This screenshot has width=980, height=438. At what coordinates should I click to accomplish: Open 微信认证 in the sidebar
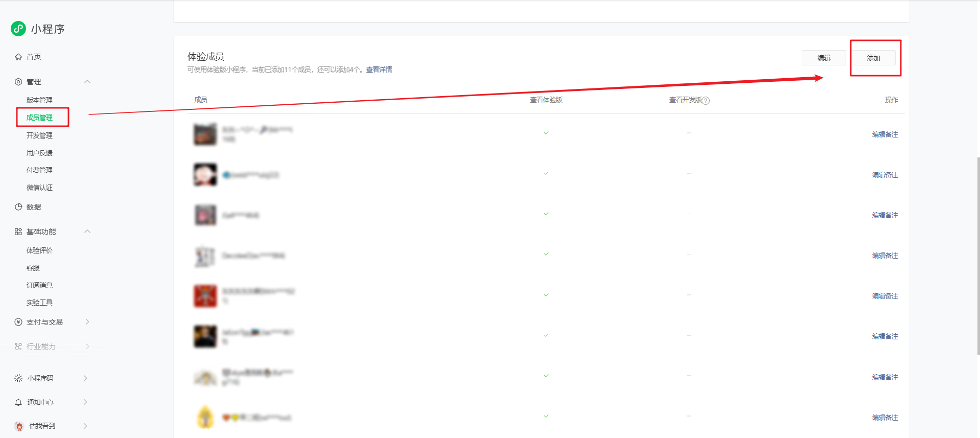39,188
